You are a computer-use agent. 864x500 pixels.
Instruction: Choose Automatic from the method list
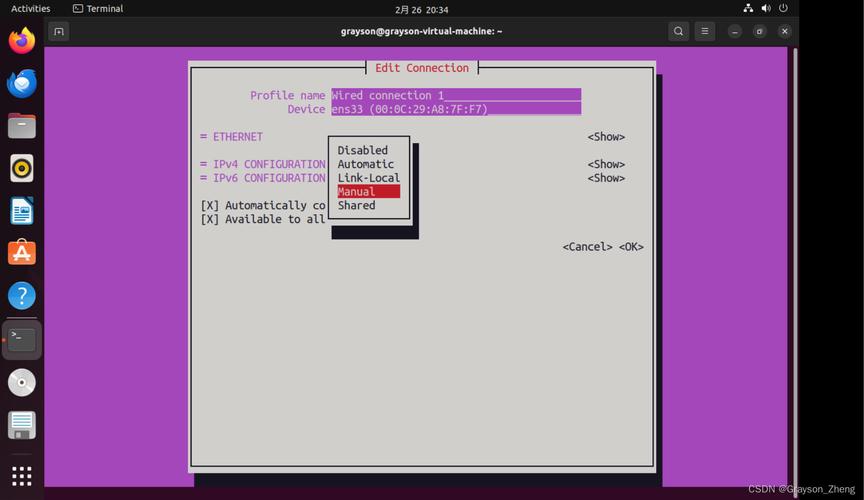click(x=366, y=164)
